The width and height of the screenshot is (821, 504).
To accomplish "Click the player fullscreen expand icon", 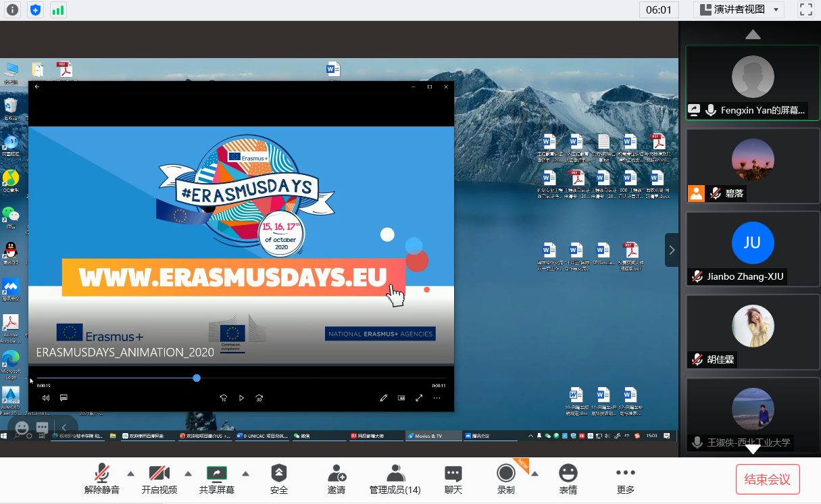I will tap(419, 398).
